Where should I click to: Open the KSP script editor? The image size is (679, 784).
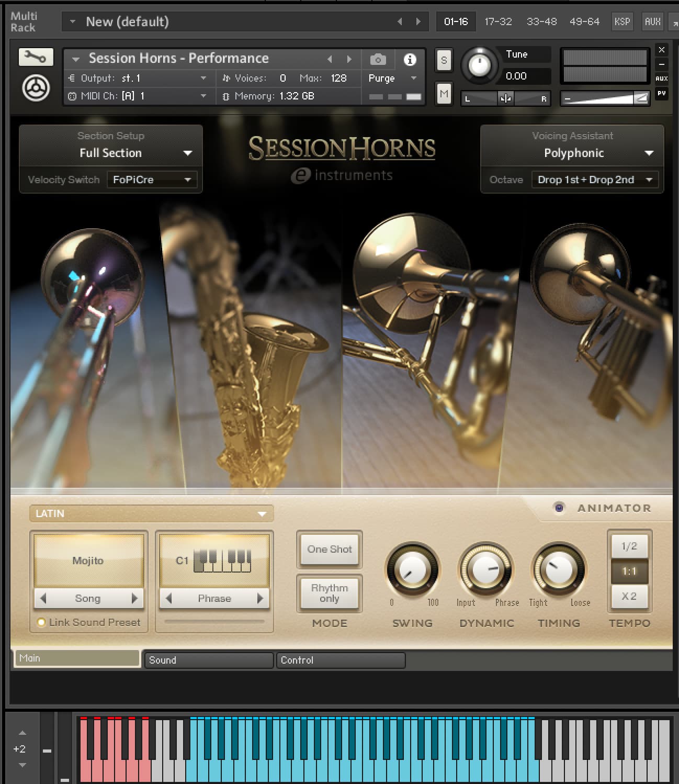622,21
